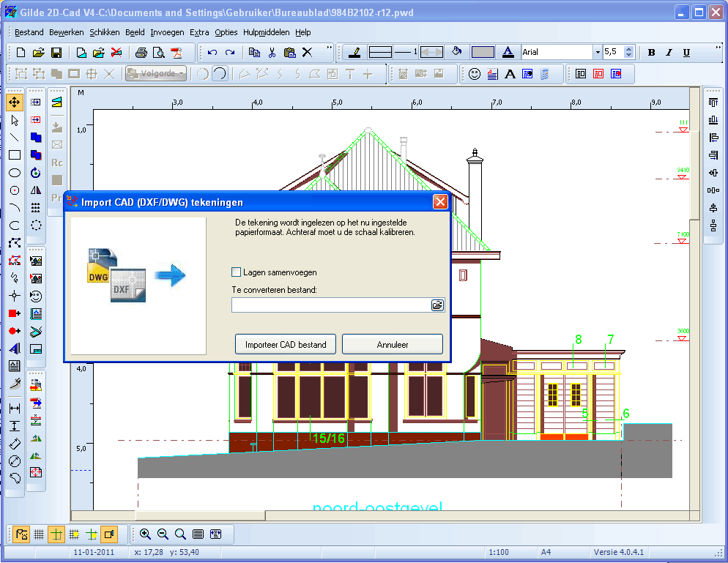Click the Paste clipboard icon

[x=290, y=53]
